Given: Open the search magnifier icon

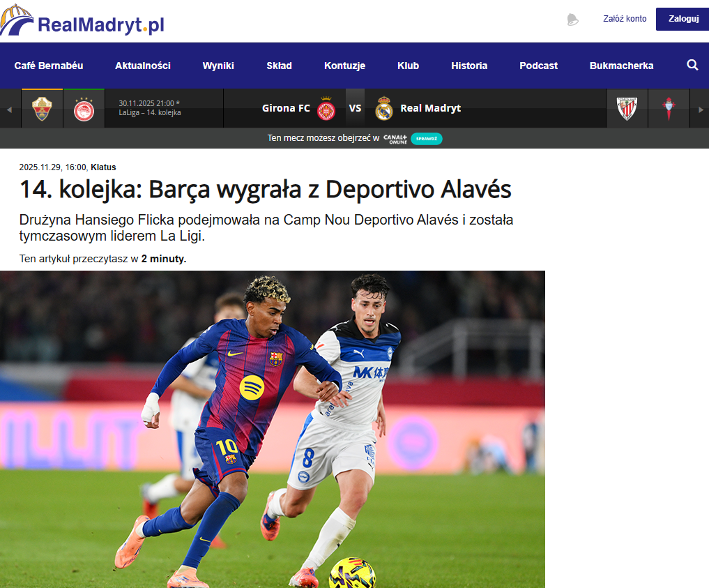Looking at the screenshot, I should click(692, 65).
